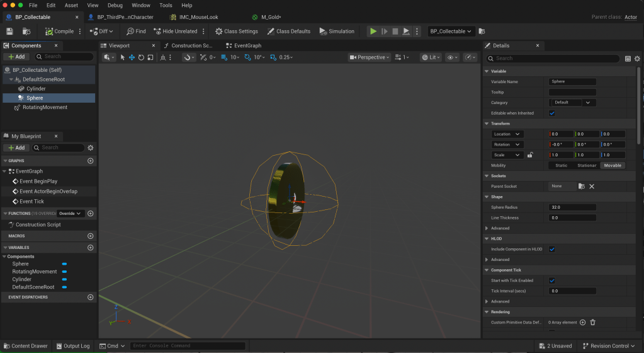
Task: Toggle Editable when Inherited checkbox
Action: 552,113
